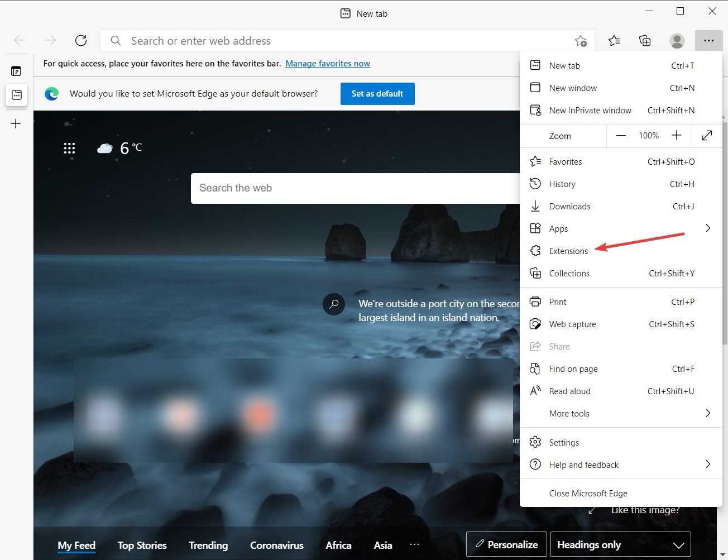Screen dimensions: 728x560
Task: Select Web capture menu item
Action: coord(621,324)
